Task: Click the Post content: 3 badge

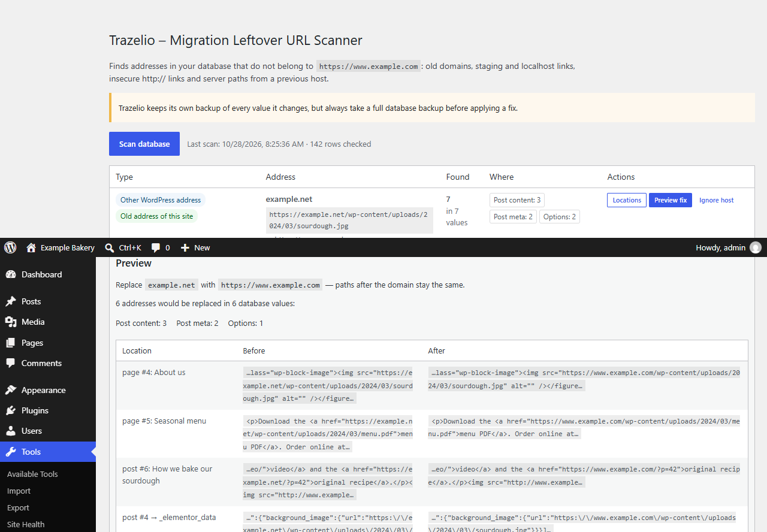Action: coord(517,200)
